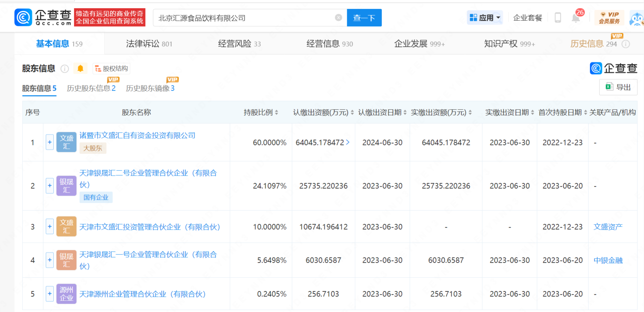The image size is (644, 312).
Task: Click the Qcc.com logo icon
Action: coord(23,18)
